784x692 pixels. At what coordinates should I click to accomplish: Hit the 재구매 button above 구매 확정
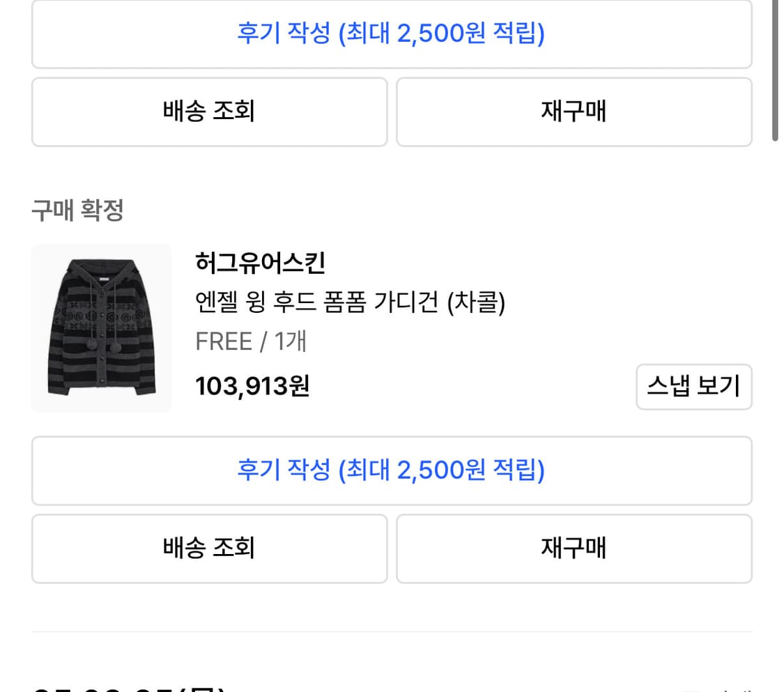574,112
